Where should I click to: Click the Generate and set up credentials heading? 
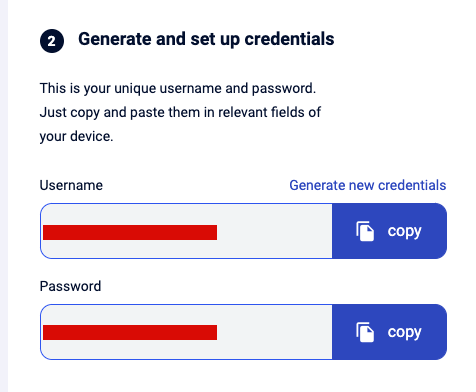pyautogui.click(x=206, y=39)
